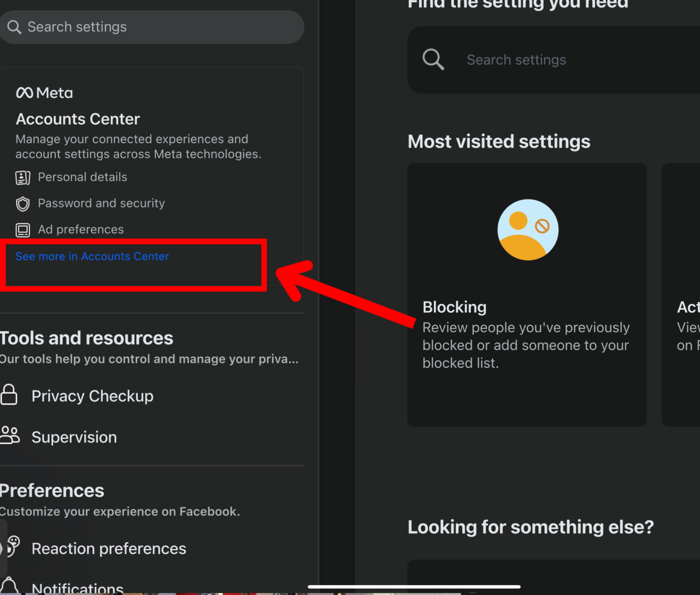Click the Ad preferences monitor icon

23,230
